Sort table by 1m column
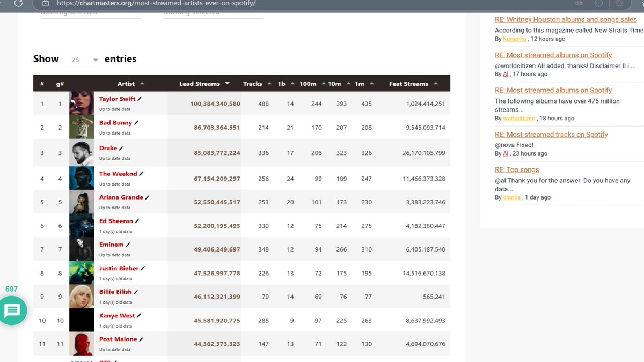This screenshot has height=362, width=644. (x=364, y=84)
